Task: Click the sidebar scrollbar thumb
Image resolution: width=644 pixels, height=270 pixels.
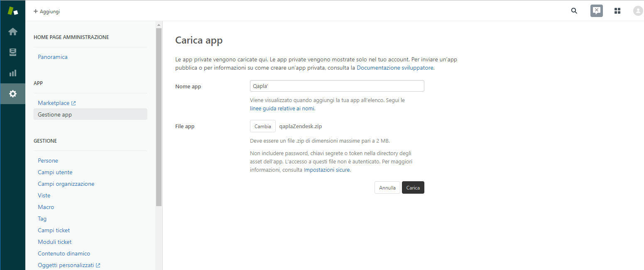Action: click(159, 117)
